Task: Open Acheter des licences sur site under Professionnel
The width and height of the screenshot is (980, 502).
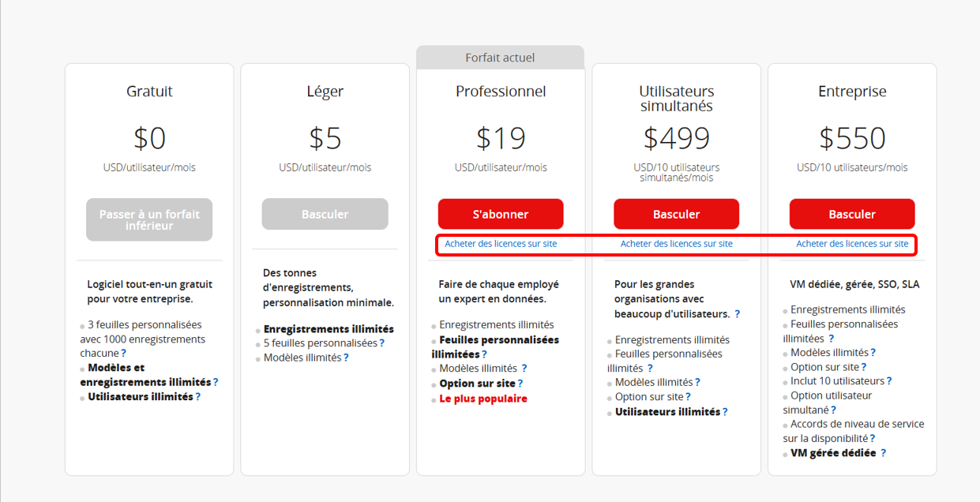Action: [x=501, y=244]
